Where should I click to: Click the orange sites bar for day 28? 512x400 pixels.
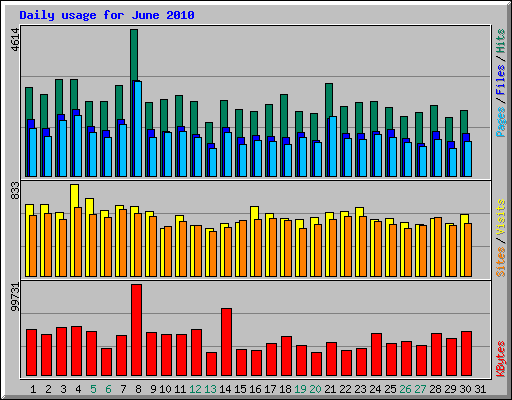pyautogui.click(x=438, y=247)
